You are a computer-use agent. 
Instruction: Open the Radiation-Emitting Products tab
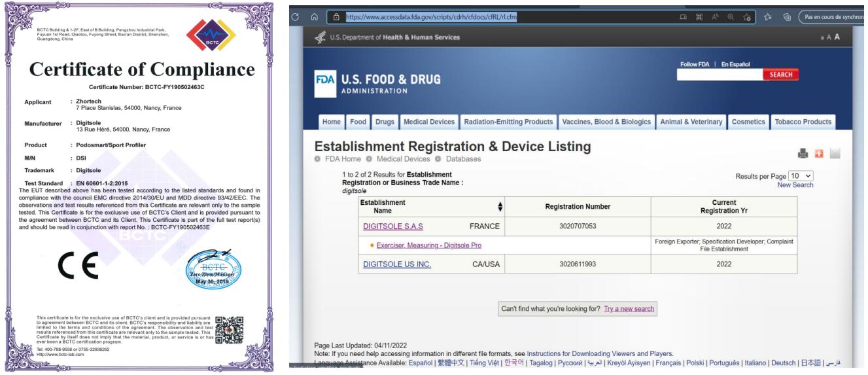[508, 122]
